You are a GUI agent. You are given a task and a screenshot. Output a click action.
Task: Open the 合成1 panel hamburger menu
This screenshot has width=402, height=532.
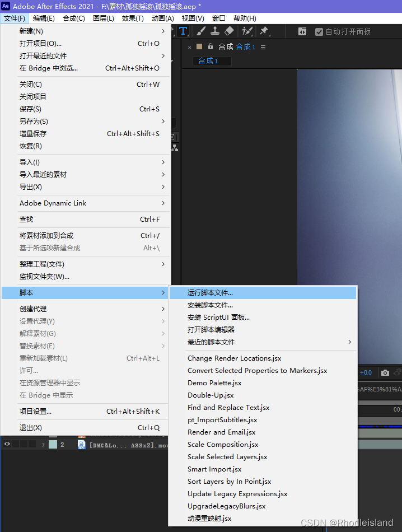coord(263,47)
